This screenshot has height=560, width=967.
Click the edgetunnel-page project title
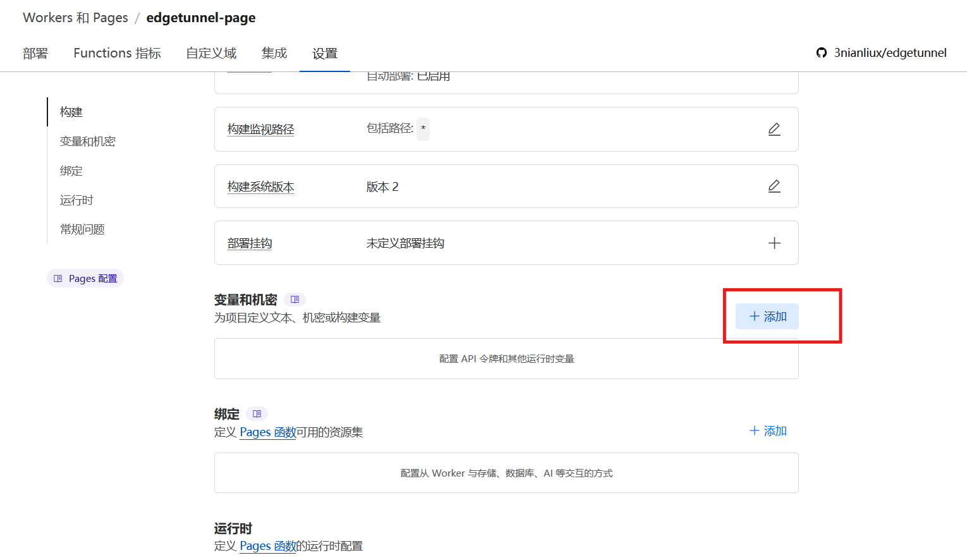[x=201, y=18]
